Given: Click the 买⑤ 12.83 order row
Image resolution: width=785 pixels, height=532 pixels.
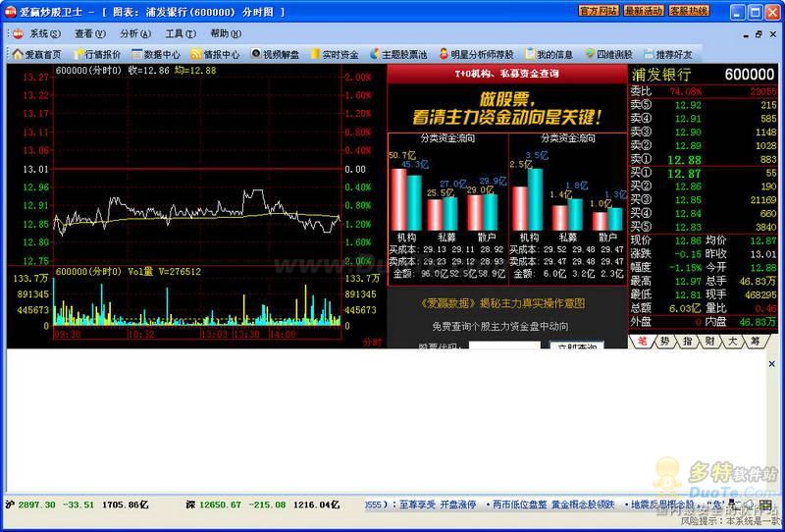Looking at the screenshot, I should (x=703, y=227).
